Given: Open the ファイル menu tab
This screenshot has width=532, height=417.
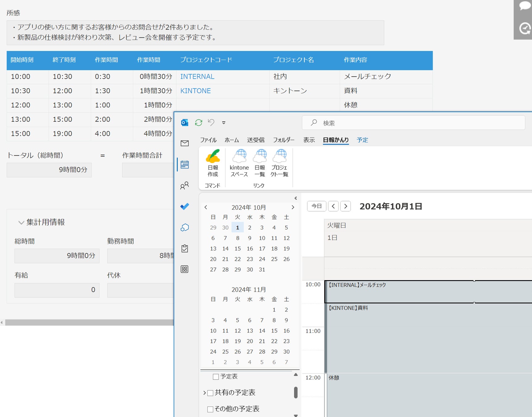Looking at the screenshot, I should (208, 140).
